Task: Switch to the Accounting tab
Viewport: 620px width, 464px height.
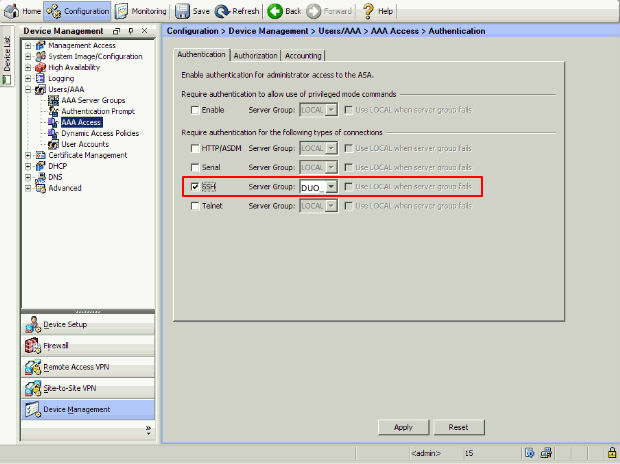Action: 303,55
